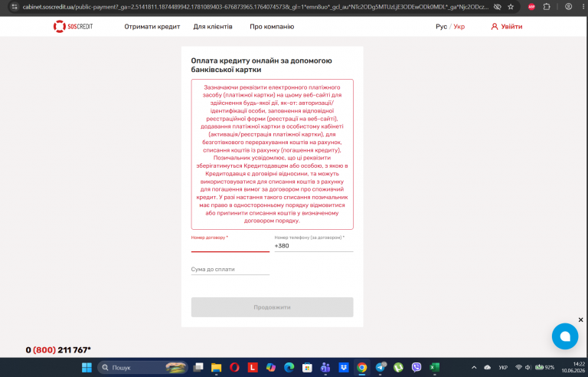Switch site language to Укр
The height and width of the screenshot is (377, 588).
(459, 27)
